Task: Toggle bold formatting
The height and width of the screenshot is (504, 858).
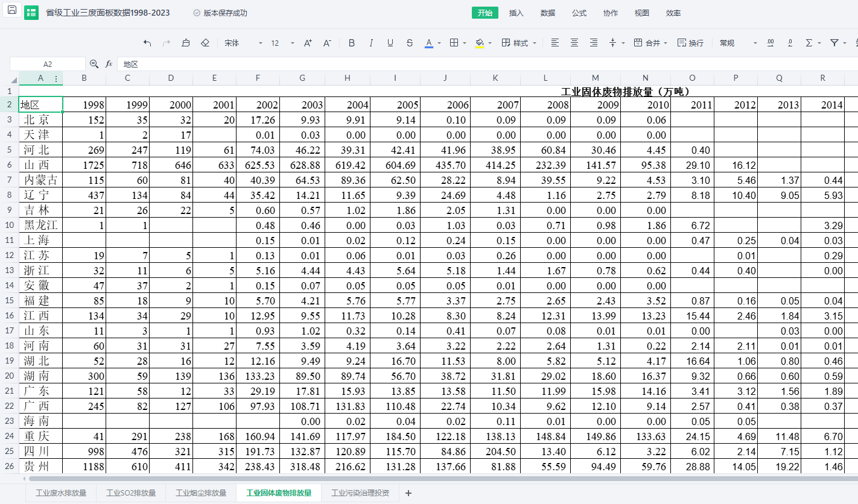Action: click(352, 43)
